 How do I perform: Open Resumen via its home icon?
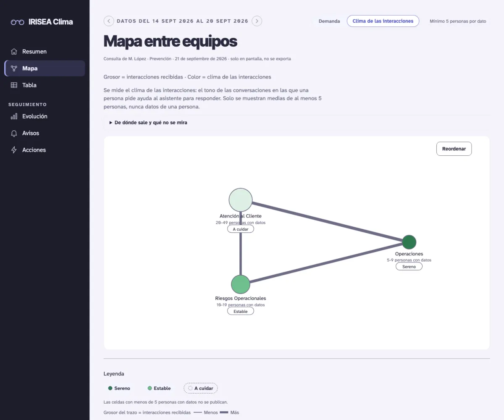click(14, 52)
